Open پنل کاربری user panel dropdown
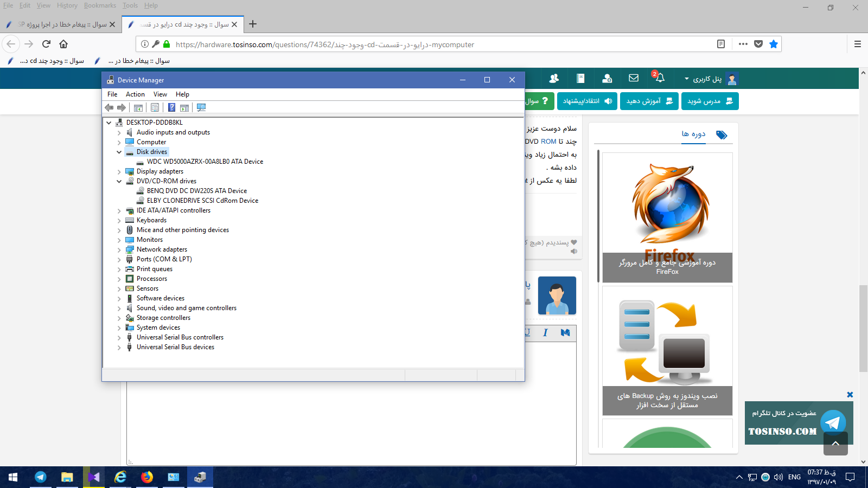The height and width of the screenshot is (488, 868). pyautogui.click(x=711, y=79)
